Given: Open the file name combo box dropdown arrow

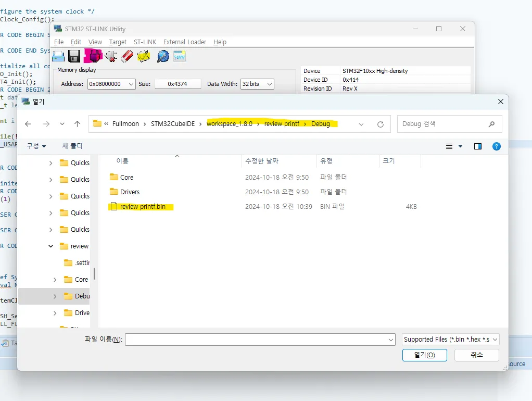Looking at the screenshot, I should pyautogui.click(x=390, y=340).
